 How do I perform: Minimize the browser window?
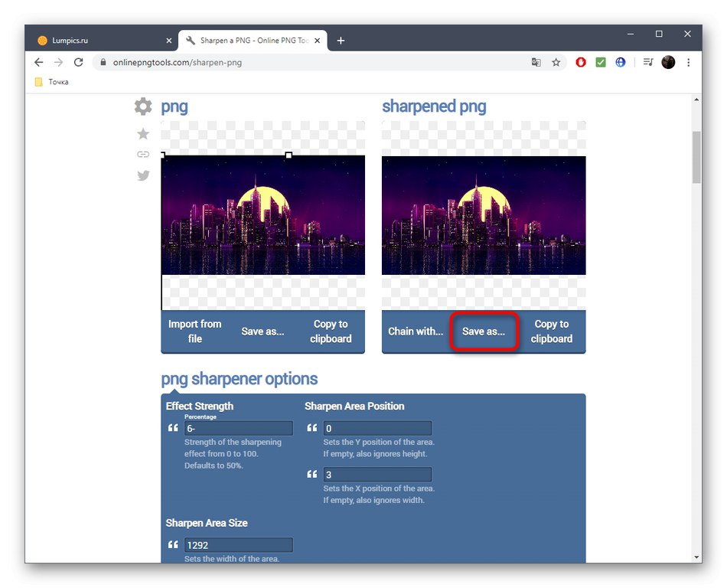click(631, 34)
